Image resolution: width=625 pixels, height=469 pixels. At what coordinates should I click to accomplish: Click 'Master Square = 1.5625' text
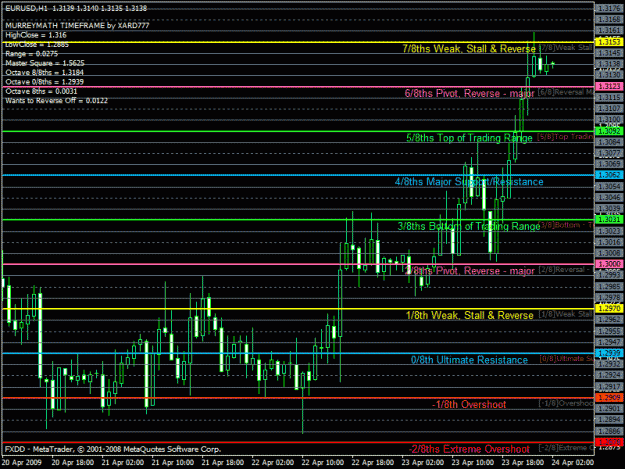(45, 63)
